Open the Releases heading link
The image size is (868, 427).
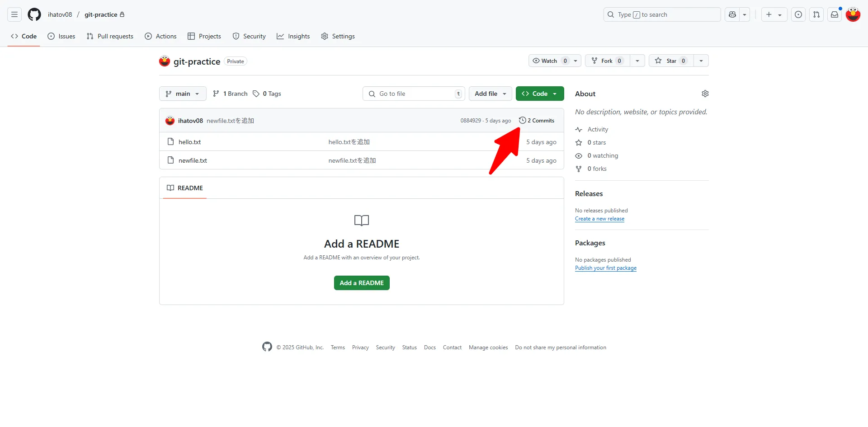tap(589, 194)
